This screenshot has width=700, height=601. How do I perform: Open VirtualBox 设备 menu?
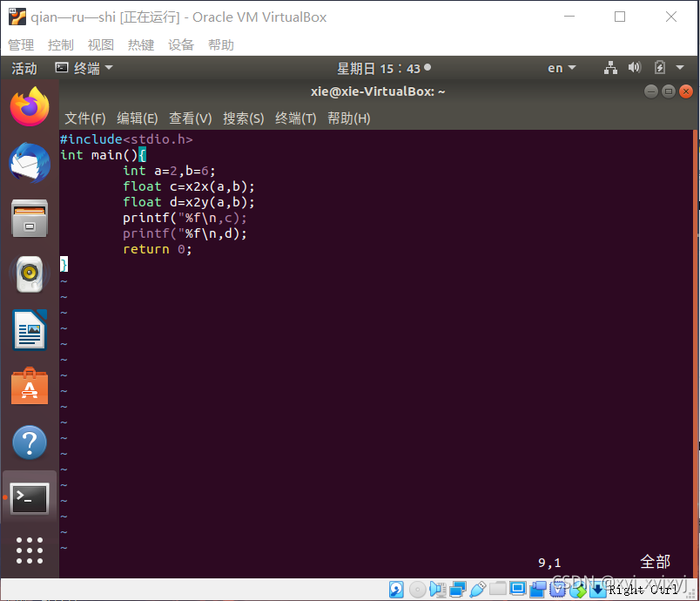[181, 45]
